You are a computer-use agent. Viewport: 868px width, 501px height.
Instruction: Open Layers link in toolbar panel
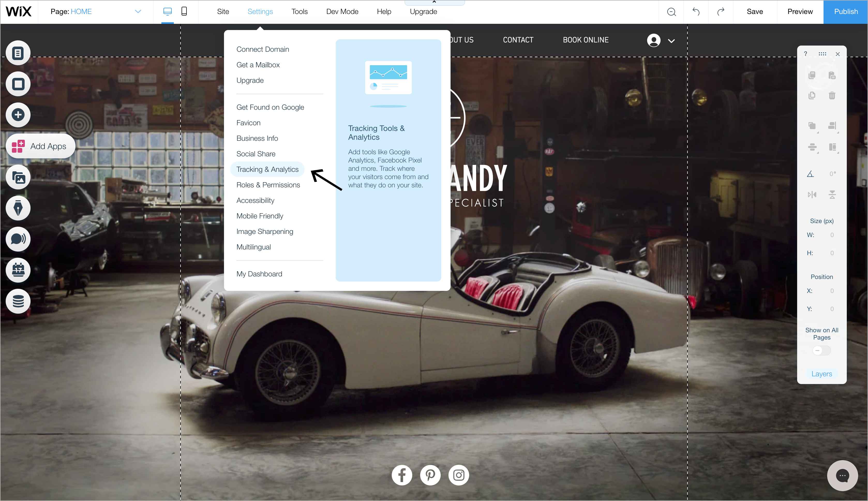[x=821, y=374]
